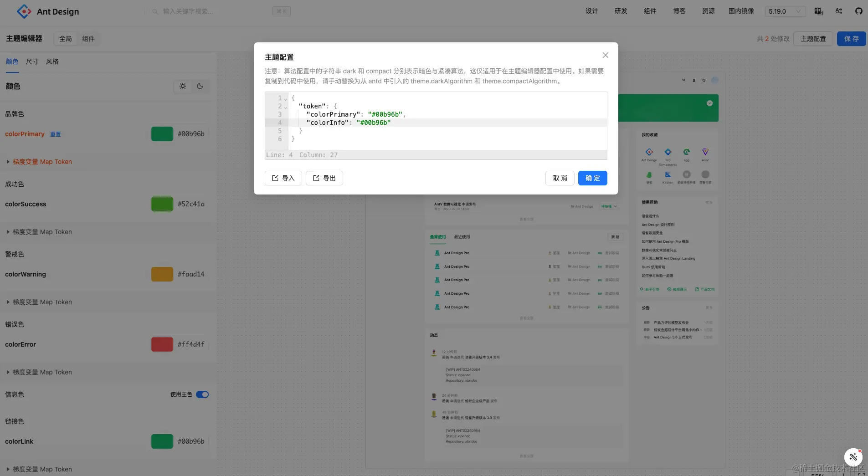Click the 重置 link beside colorPrimary

pyautogui.click(x=56, y=134)
